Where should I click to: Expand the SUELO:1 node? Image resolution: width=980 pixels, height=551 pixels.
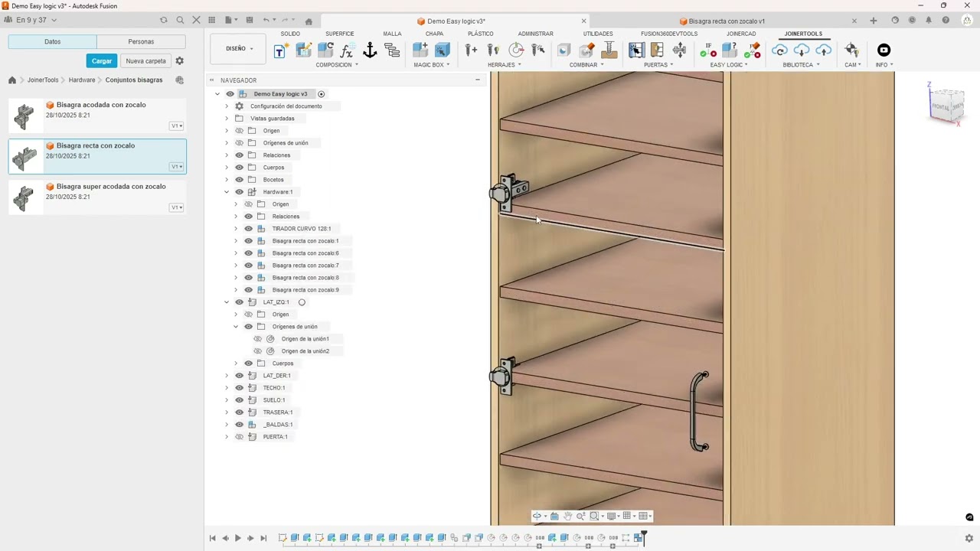click(x=227, y=399)
